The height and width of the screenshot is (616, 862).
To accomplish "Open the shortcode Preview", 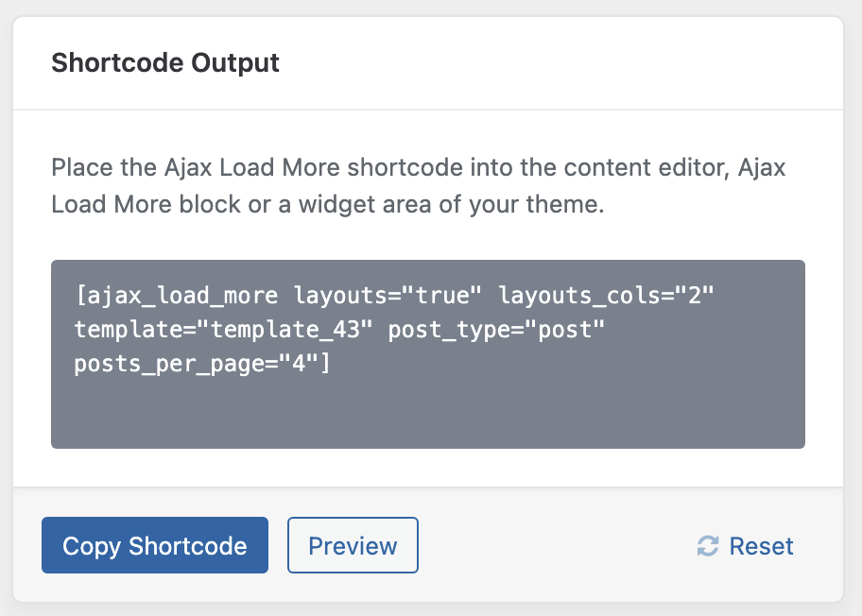I will pos(353,545).
